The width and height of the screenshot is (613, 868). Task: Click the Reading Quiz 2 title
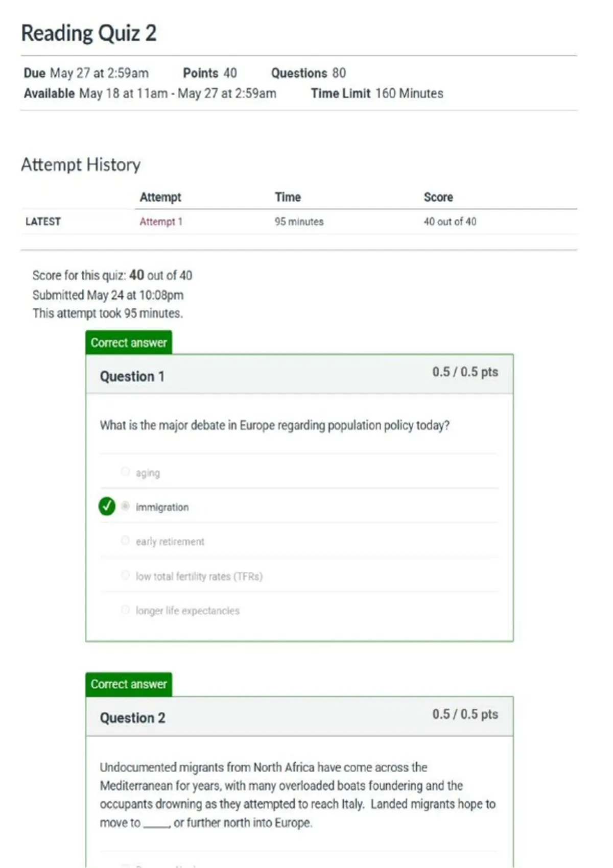click(89, 33)
